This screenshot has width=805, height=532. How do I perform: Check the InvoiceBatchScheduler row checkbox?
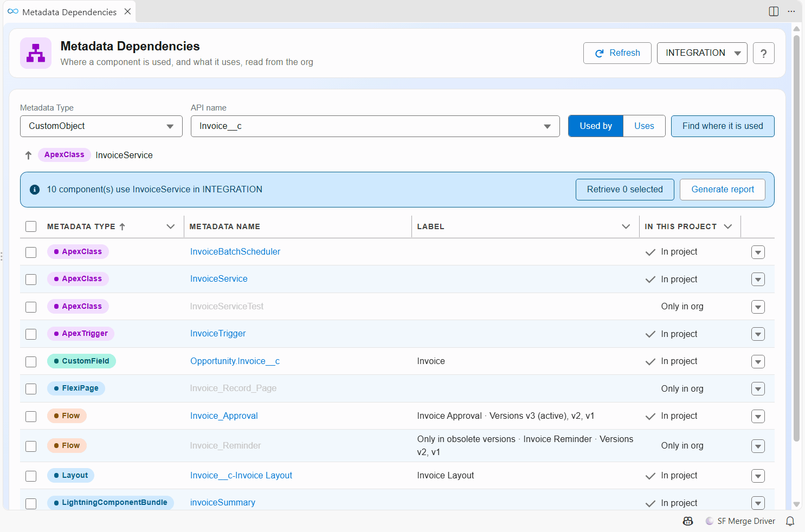(31, 252)
